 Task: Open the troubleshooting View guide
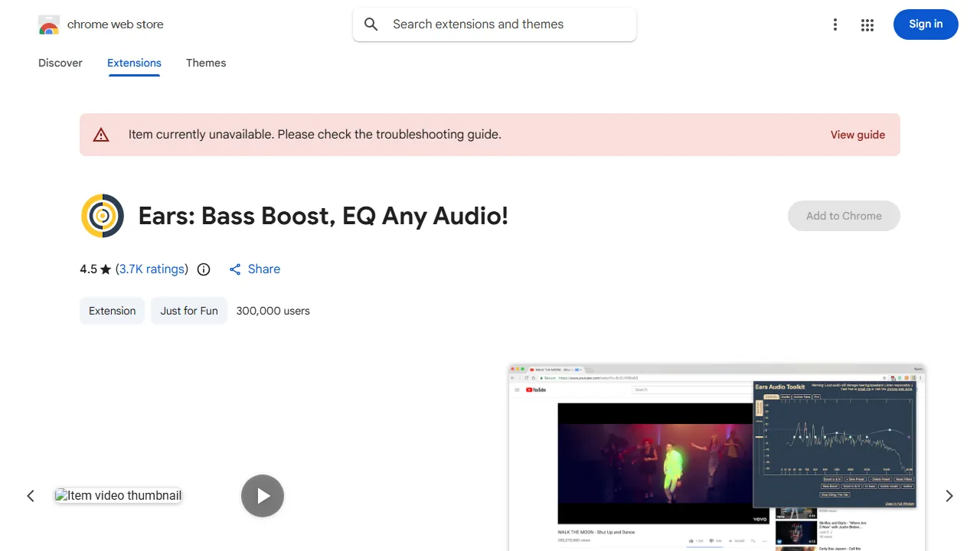[x=857, y=135]
